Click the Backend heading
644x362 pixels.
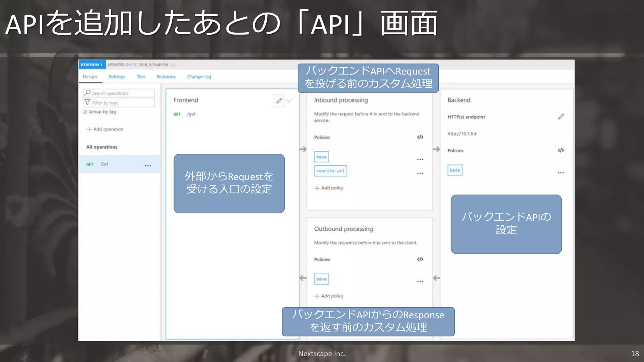tap(459, 100)
